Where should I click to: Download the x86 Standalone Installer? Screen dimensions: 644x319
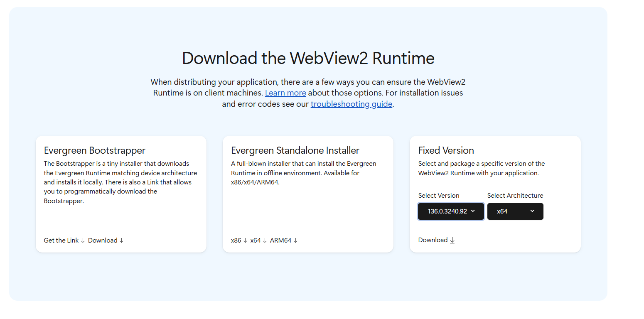[239, 240]
